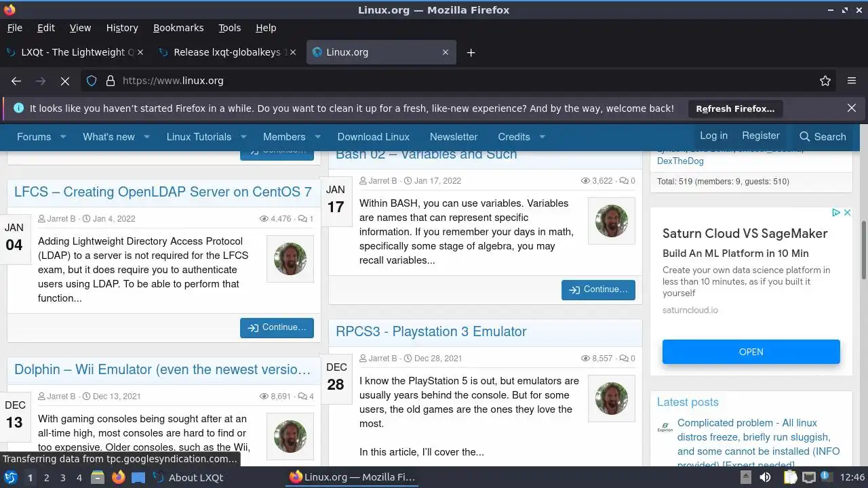Open the Edit menu
868x488 pixels.
pyautogui.click(x=46, y=28)
